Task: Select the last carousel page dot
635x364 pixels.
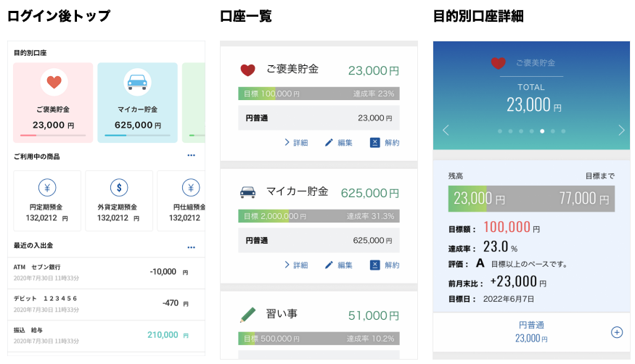Action: click(x=564, y=131)
